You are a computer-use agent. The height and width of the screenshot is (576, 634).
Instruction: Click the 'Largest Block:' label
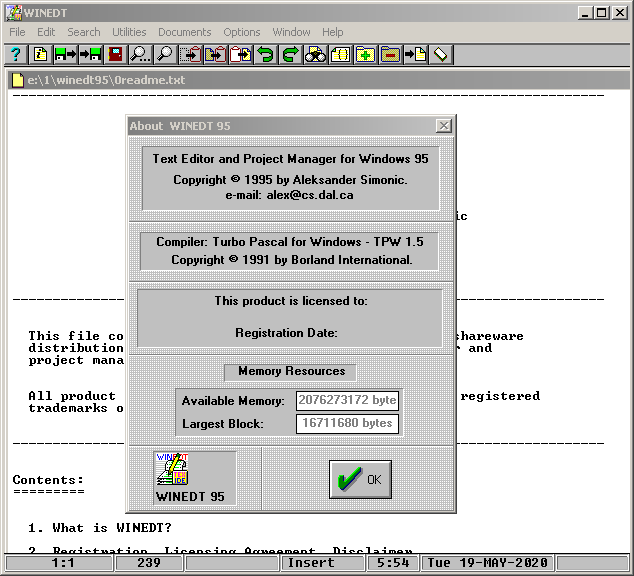coord(223,424)
